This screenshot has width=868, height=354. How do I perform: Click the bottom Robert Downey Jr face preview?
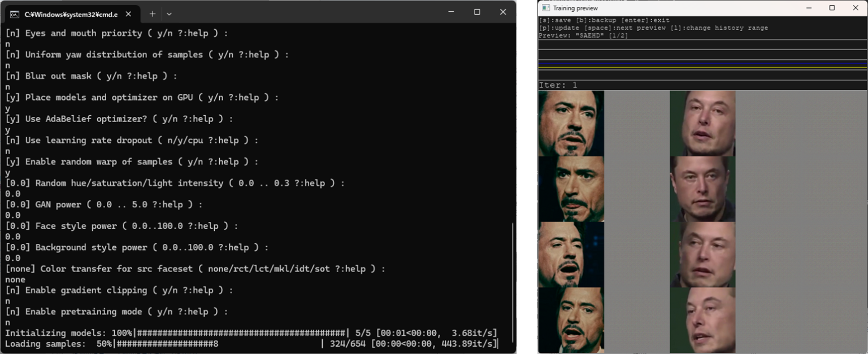tap(571, 319)
